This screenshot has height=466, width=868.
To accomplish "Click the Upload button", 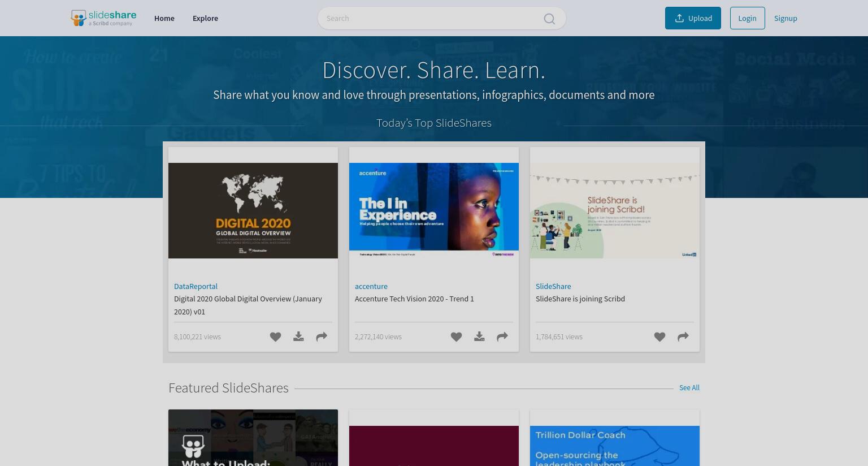I will 693,18.
